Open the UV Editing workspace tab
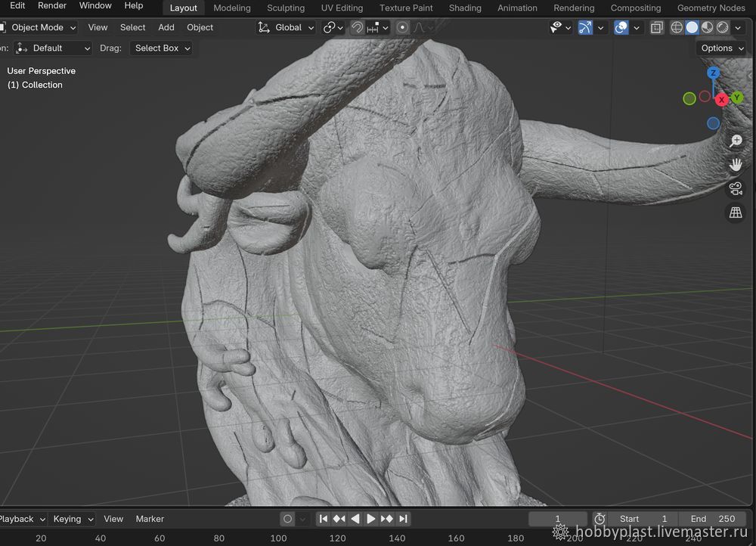The image size is (756, 546). pyautogui.click(x=342, y=8)
